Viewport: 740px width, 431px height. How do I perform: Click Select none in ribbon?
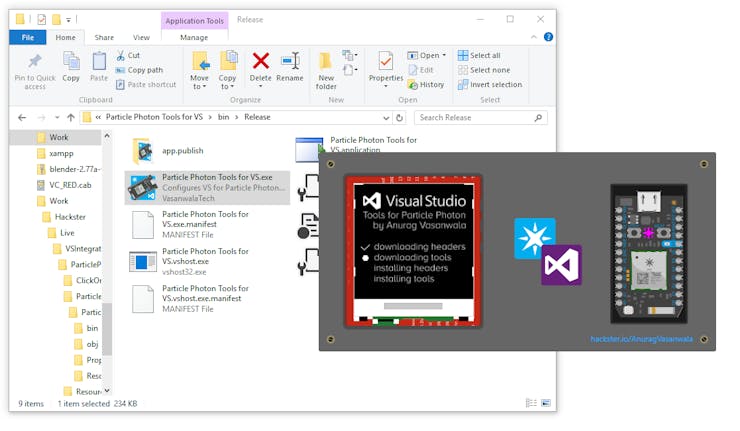[484, 70]
